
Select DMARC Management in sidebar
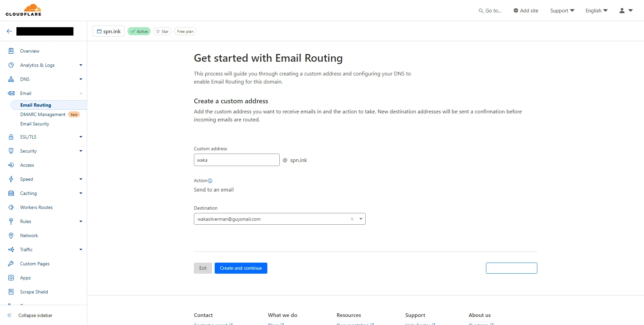point(43,114)
